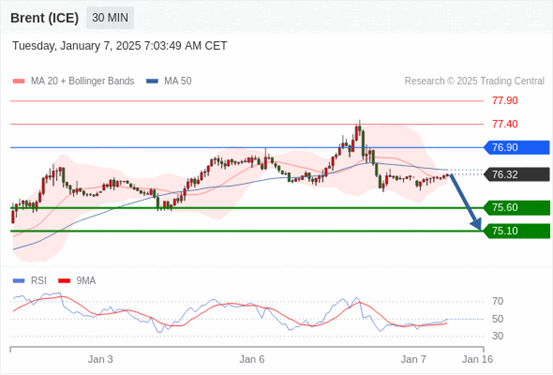
Task: Click the Jan 6 date axis label
Action: 252,359
